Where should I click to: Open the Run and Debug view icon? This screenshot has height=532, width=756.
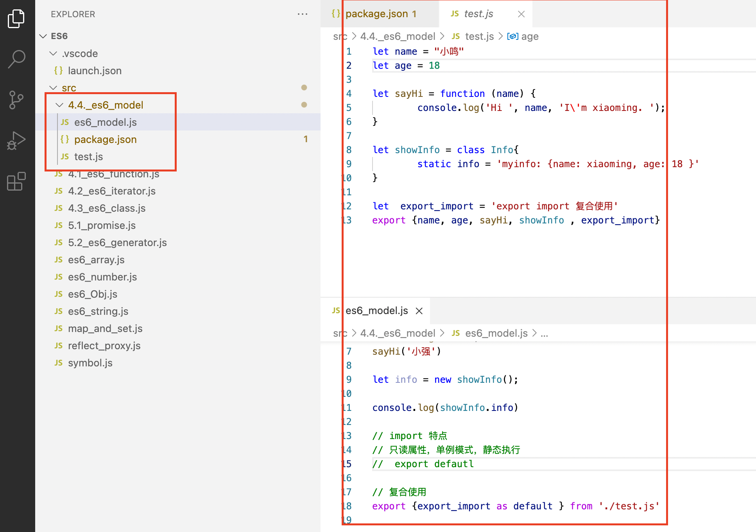[16, 141]
